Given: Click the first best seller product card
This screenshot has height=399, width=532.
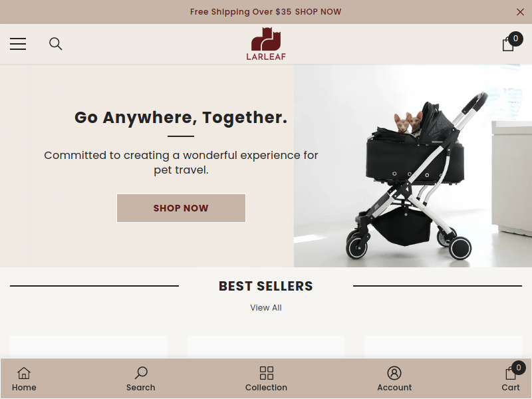Looking at the screenshot, I should click(89, 346).
